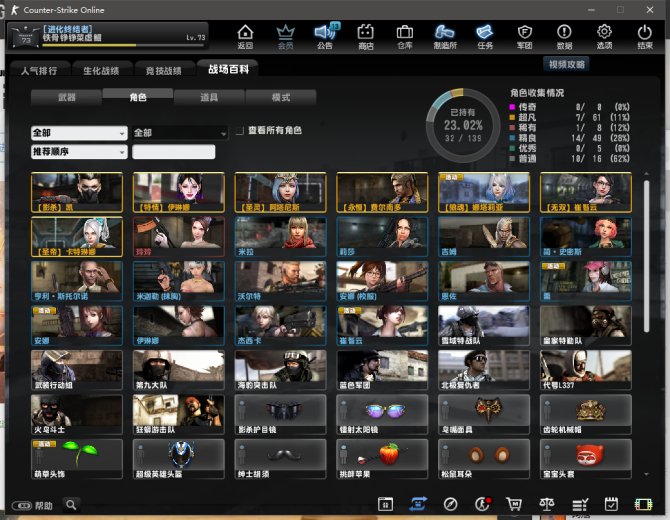Select the 杰西卡 character card
The image size is (670, 520).
[x=280, y=326]
